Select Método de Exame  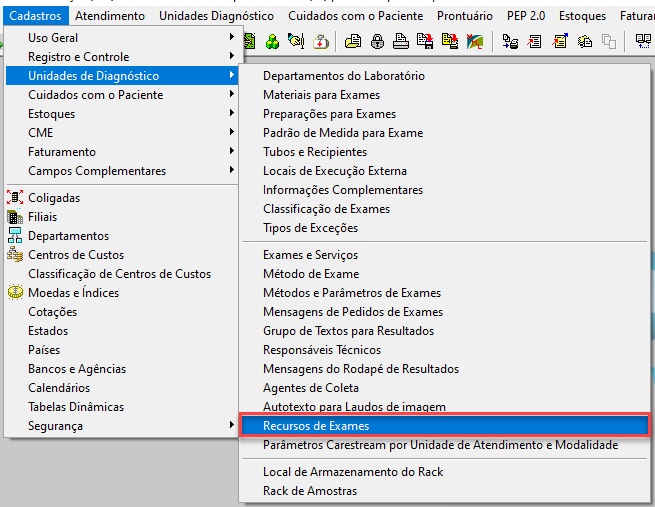pos(445,274)
